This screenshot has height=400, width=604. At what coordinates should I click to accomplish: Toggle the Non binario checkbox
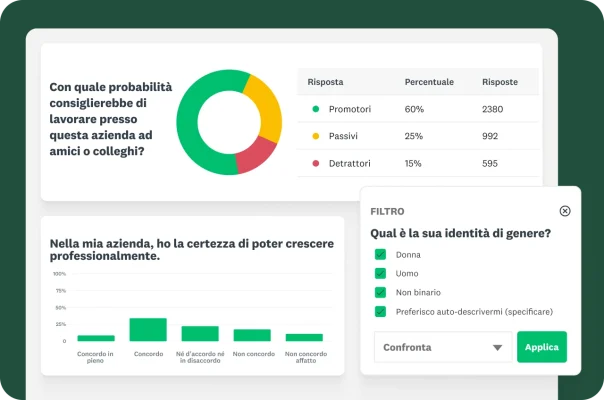click(x=380, y=292)
